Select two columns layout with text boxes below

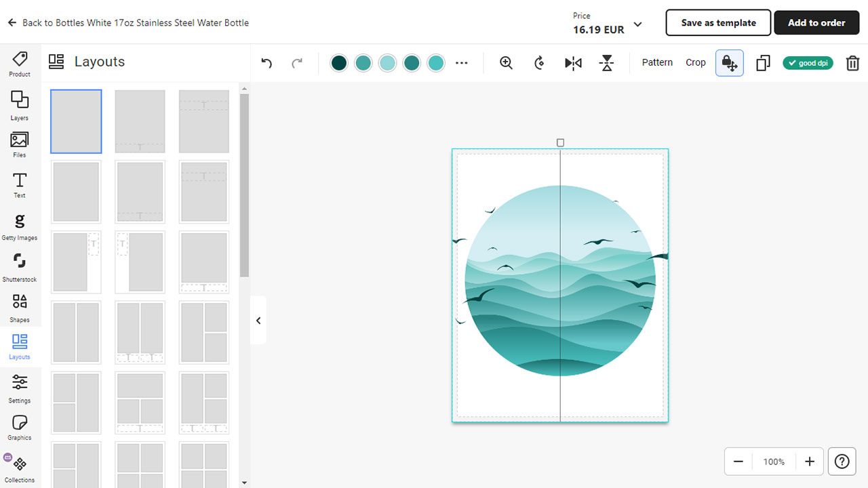coord(140,333)
